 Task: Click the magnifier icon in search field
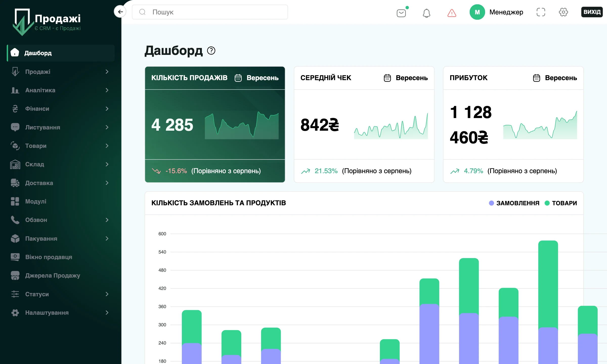point(142,12)
